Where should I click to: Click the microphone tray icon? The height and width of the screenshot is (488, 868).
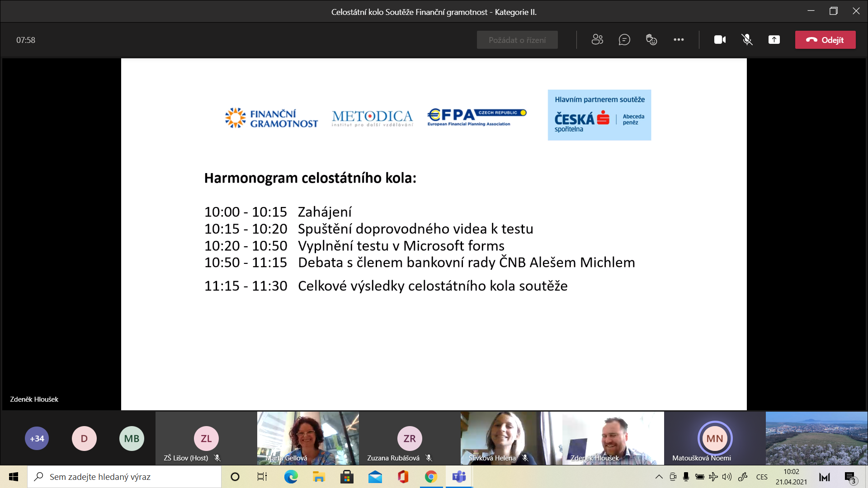click(x=686, y=477)
